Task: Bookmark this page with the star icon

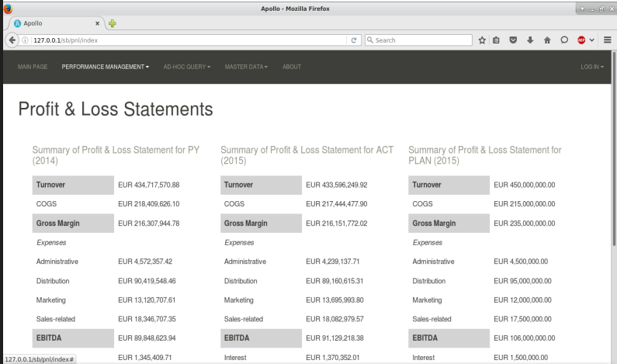Action: click(482, 40)
